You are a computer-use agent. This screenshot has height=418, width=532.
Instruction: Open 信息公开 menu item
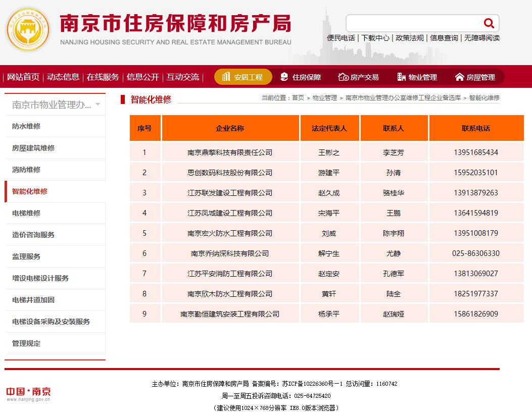tap(143, 77)
